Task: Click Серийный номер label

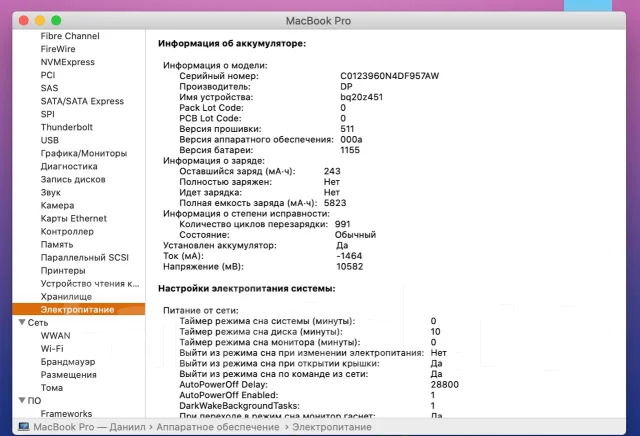Action: tap(219, 76)
